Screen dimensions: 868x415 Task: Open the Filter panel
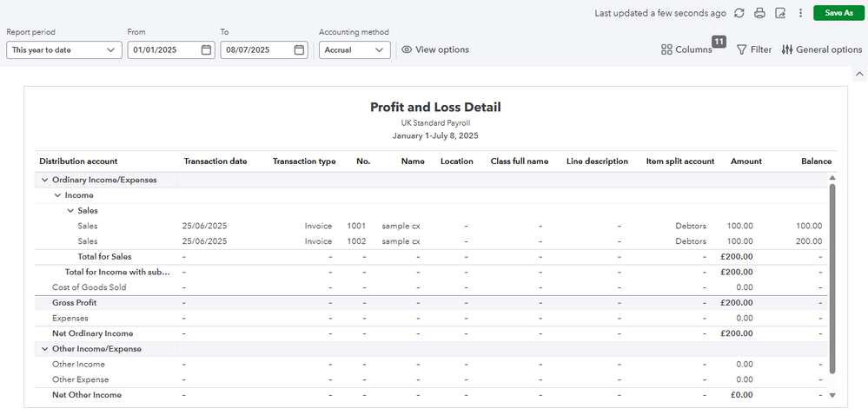point(754,49)
